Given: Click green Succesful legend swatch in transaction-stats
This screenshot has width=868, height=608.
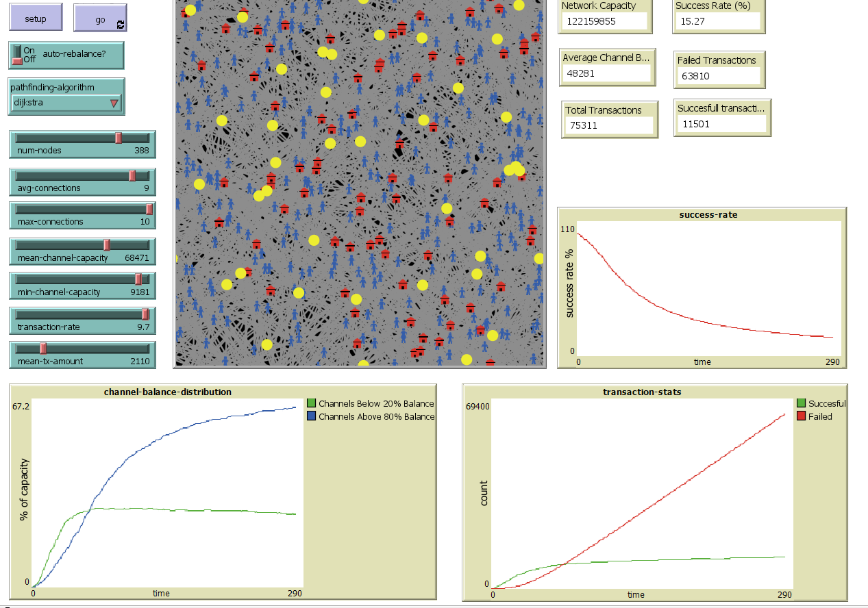Looking at the screenshot, I should tap(802, 403).
